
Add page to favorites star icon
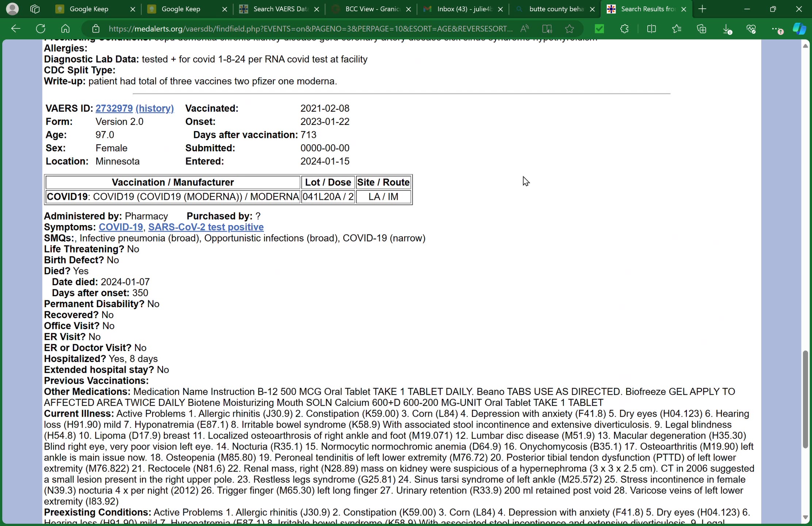569,28
